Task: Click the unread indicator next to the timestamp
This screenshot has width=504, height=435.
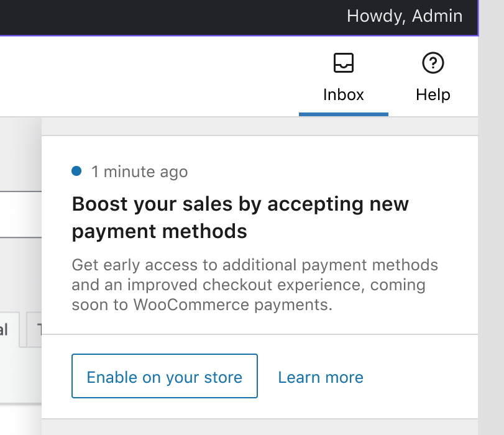Action: point(77,171)
